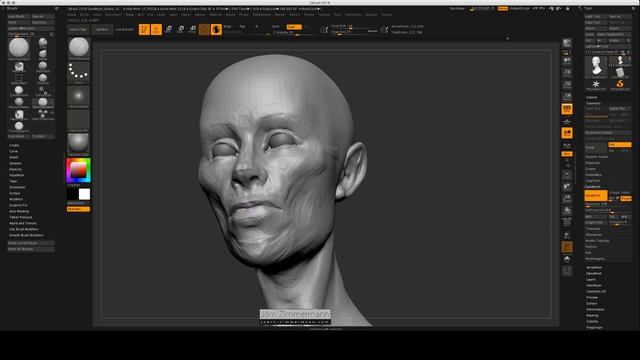This screenshot has height=360, width=640.
Task: Collapse the Geometry subpalette
Action: [593, 104]
